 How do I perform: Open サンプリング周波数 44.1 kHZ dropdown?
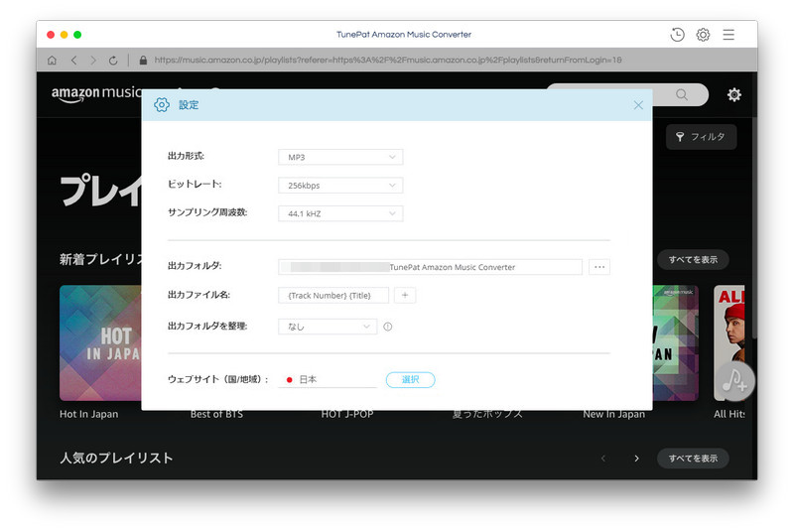click(x=340, y=213)
